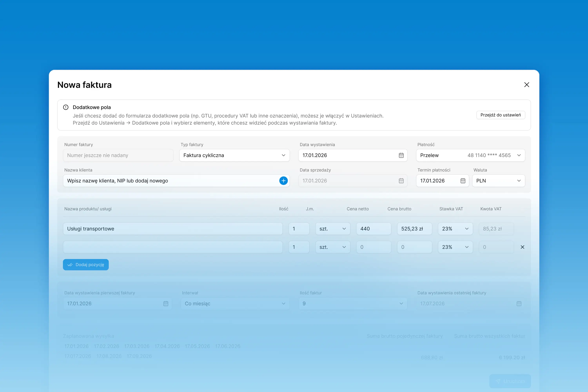Image resolution: width=588 pixels, height=392 pixels.
Task: Click the Nazwa klienta input field
Action: 170,181
